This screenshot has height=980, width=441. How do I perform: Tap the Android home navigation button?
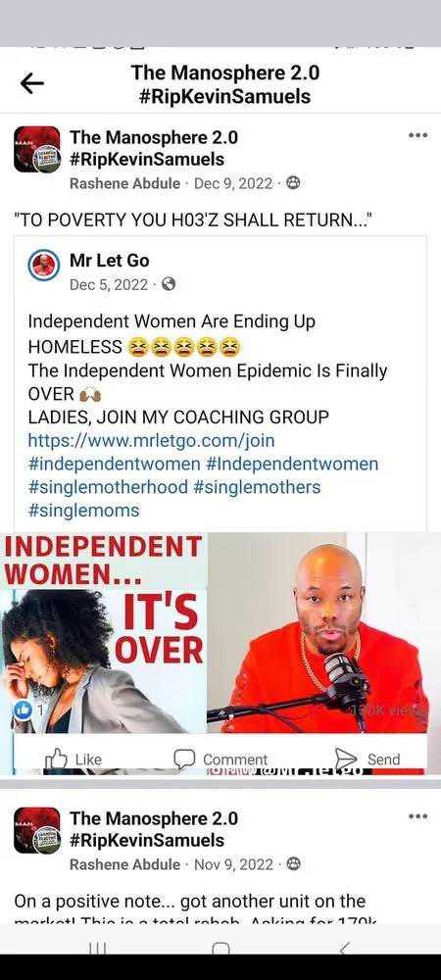[x=220, y=950]
